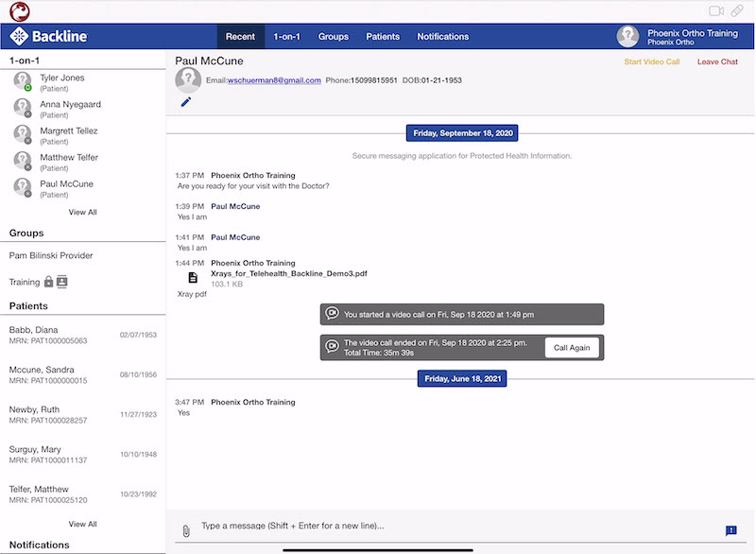Select Paul McCune in 1-on-1 list
Screen dimensions: 756x554
pyautogui.click(x=83, y=188)
